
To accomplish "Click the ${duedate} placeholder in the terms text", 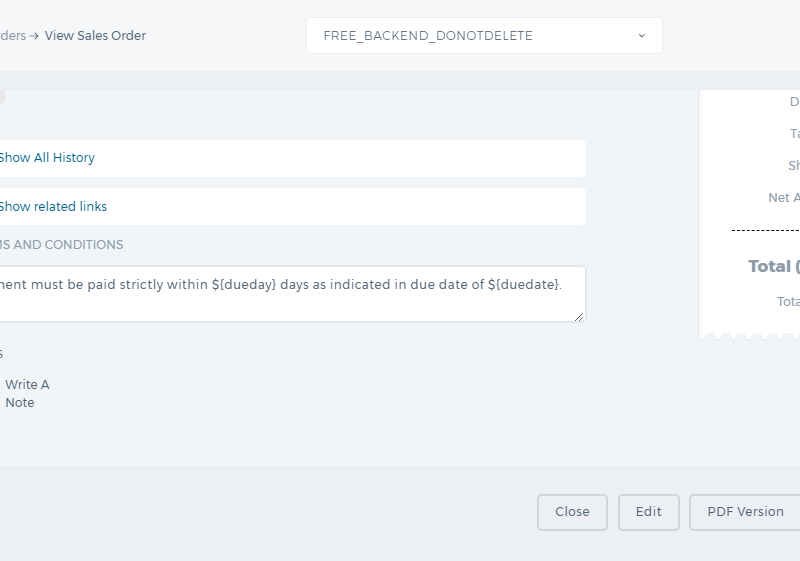I will click(523, 285).
